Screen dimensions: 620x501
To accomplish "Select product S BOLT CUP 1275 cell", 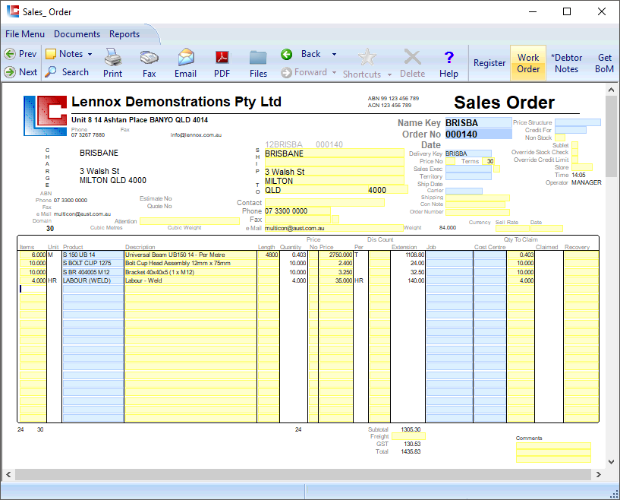I will [x=93, y=263].
